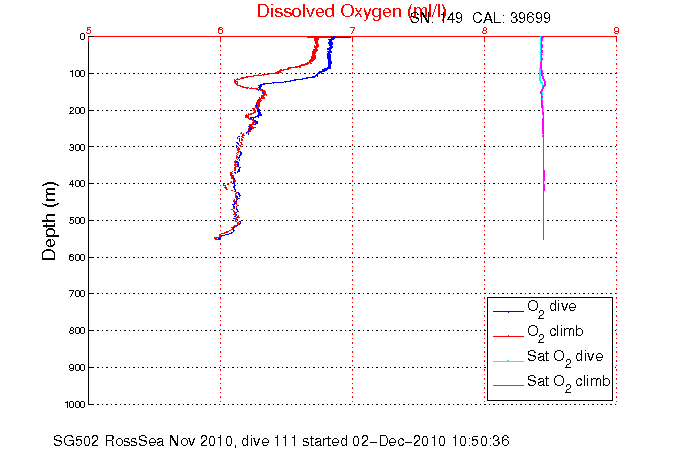Click the blue line sample in legend
Screen dimensions: 681x454
point(508,311)
